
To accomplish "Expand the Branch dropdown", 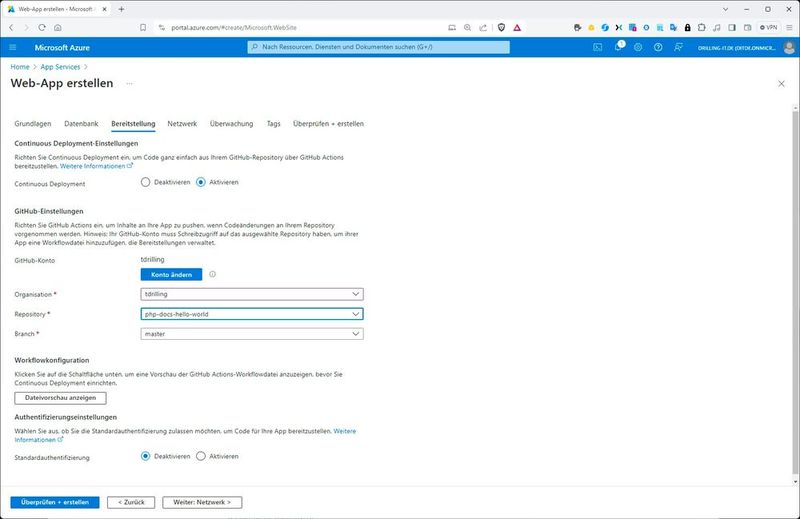I will pyautogui.click(x=252, y=334).
